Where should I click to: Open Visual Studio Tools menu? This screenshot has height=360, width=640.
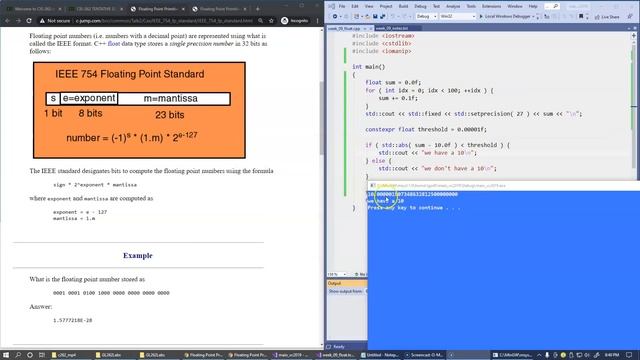[471, 6]
